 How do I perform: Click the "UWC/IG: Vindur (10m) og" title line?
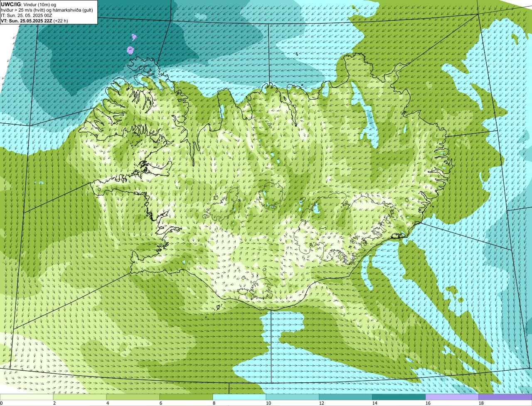29,4
